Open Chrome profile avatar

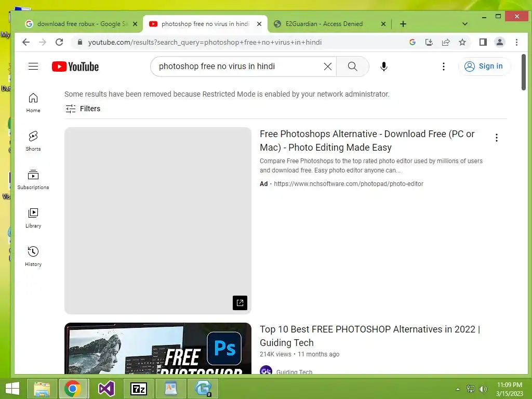click(500, 42)
